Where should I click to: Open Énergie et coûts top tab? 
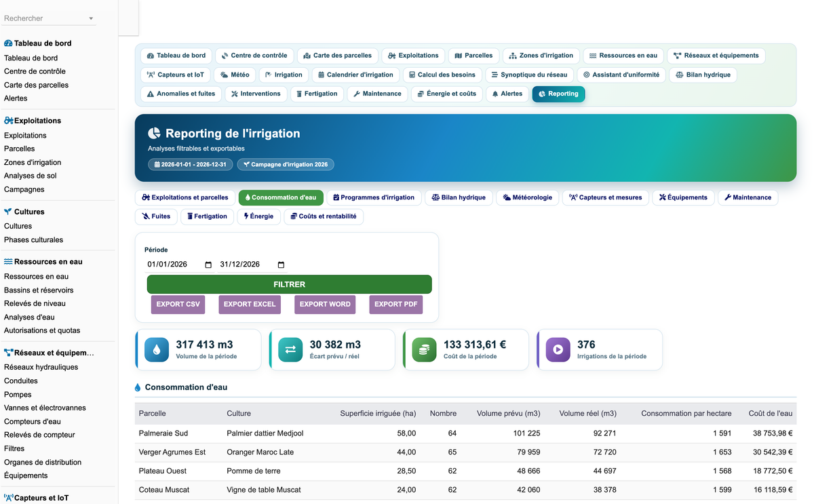pyautogui.click(x=447, y=94)
